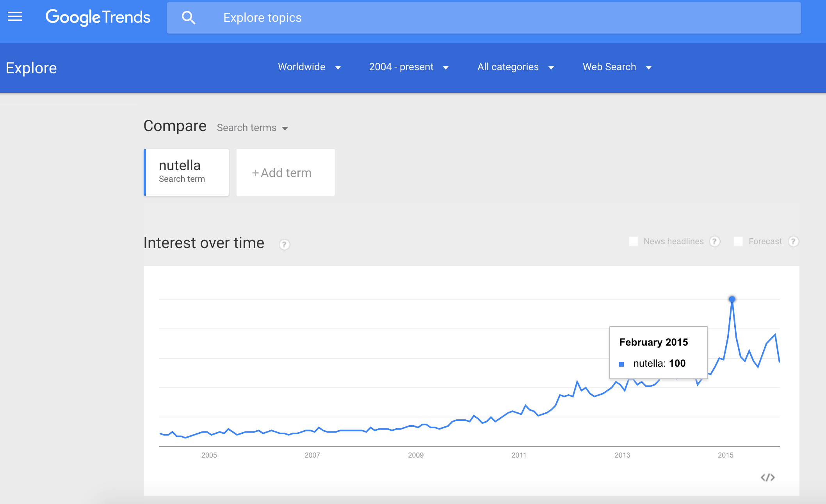This screenshot has height=504, width=826.
Task: Open the 2004 - present date dropdown
Action: pos(408,67)
